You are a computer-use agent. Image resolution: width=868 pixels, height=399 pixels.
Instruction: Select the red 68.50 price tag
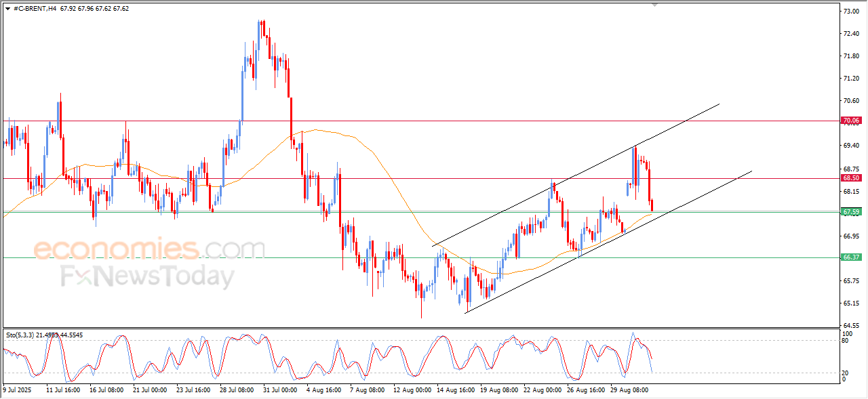point(850,178)
